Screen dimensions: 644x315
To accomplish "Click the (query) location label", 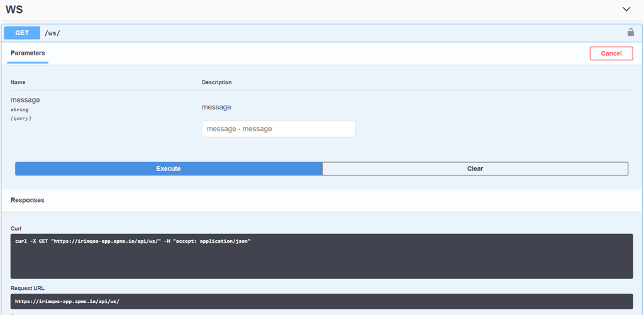I will pos(21,118).
